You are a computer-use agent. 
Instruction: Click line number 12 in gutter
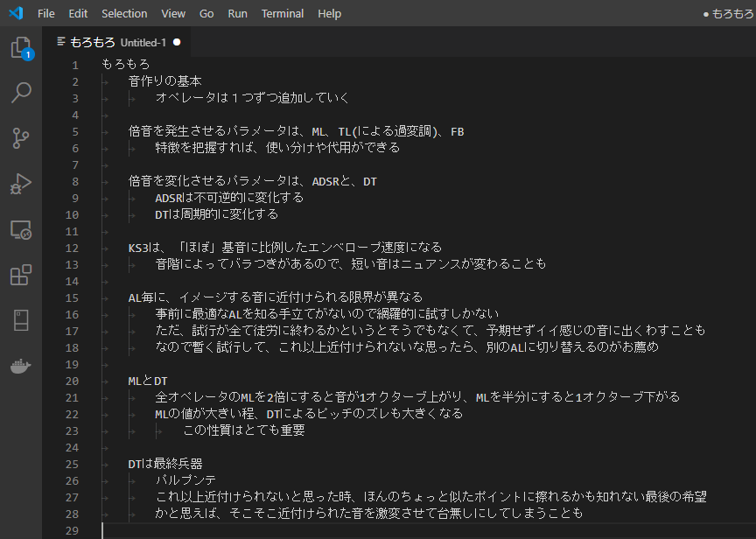click(72, 248)
